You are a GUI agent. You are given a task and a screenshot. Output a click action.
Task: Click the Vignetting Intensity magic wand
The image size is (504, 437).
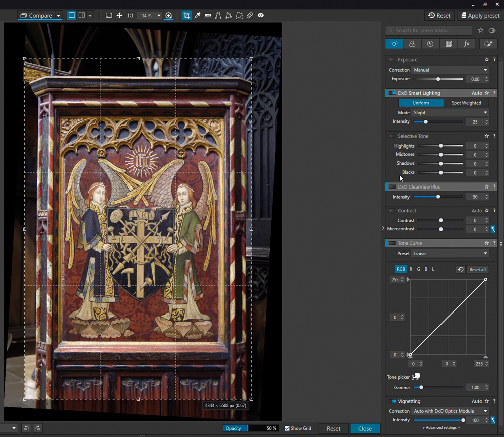(493, 420)
